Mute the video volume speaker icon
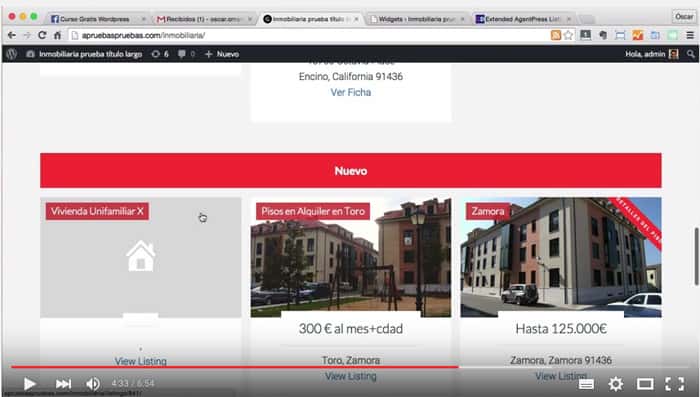The height and width of the screenshot is (397, 700). (93, 384)
